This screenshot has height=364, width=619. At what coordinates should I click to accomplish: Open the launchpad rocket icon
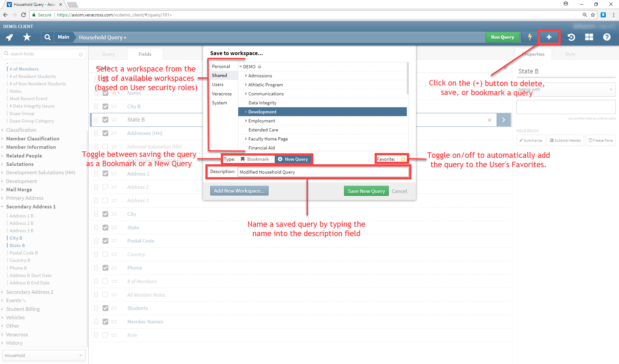[x=10, y=37]
